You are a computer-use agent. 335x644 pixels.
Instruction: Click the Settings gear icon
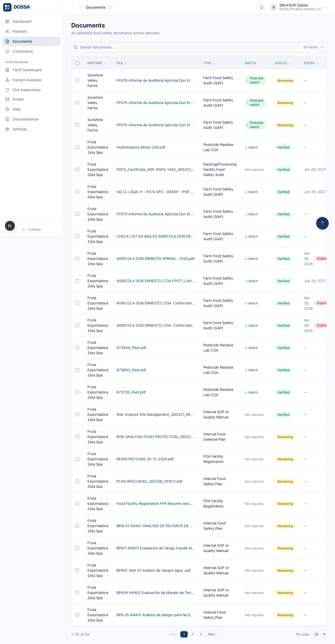7,129
